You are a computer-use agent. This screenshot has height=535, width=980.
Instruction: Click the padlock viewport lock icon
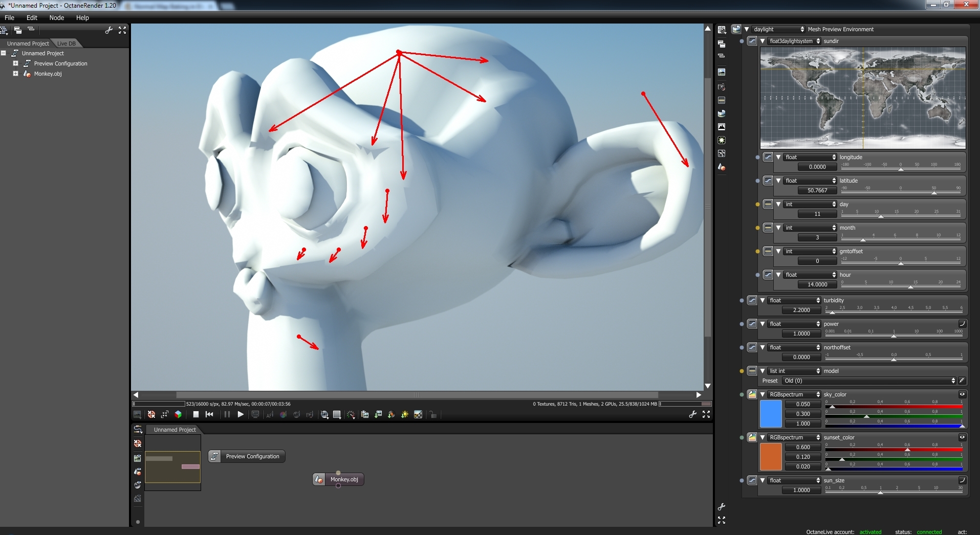coord(433,415)
